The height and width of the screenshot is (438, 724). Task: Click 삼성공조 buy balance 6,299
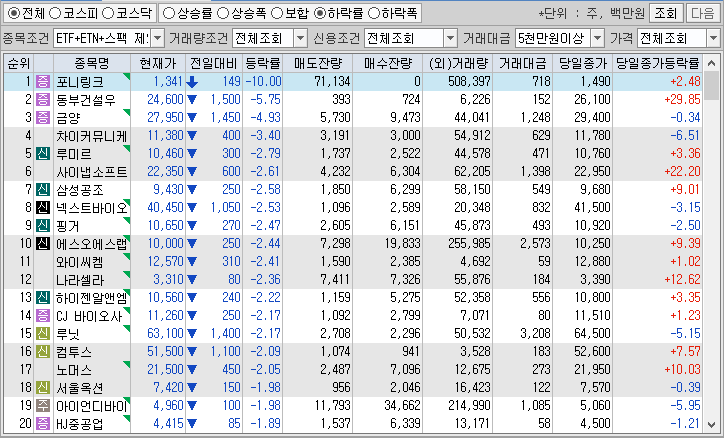point(405,190)
